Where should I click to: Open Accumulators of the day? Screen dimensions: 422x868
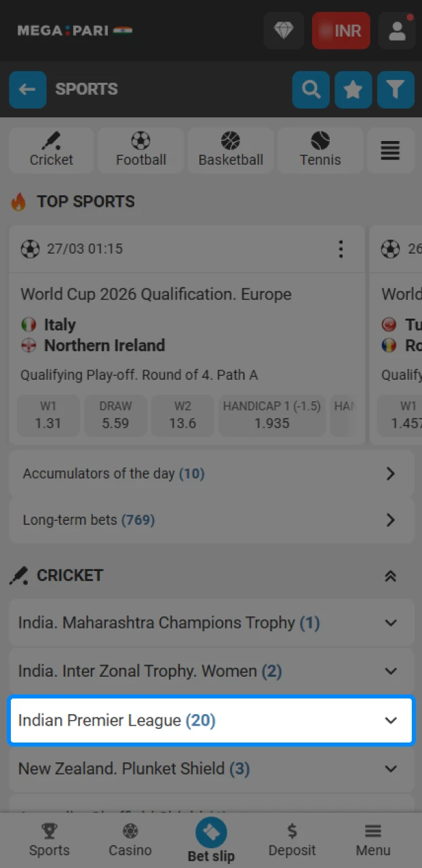coord(211,473)
